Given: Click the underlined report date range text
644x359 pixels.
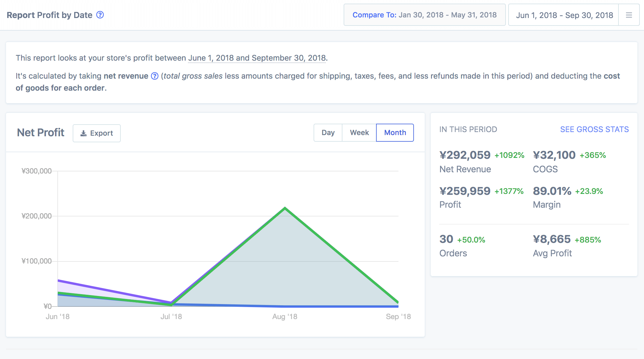Looking at the screenshot, I should (x=257, y=58).
